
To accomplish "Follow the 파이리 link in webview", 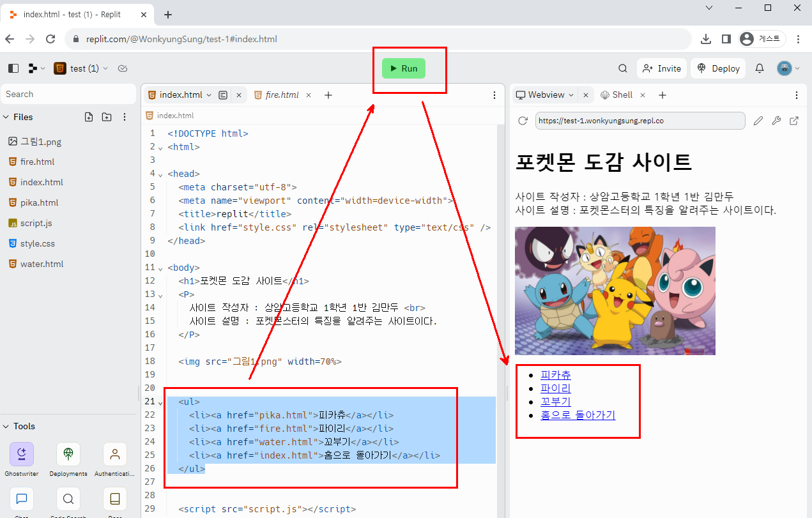I will [556, 388].
